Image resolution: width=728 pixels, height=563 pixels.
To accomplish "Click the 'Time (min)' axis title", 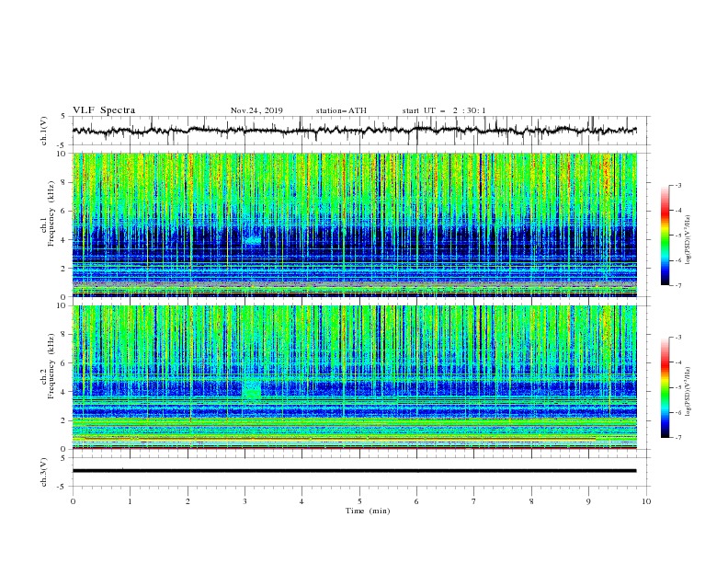I will pos(368,511).
